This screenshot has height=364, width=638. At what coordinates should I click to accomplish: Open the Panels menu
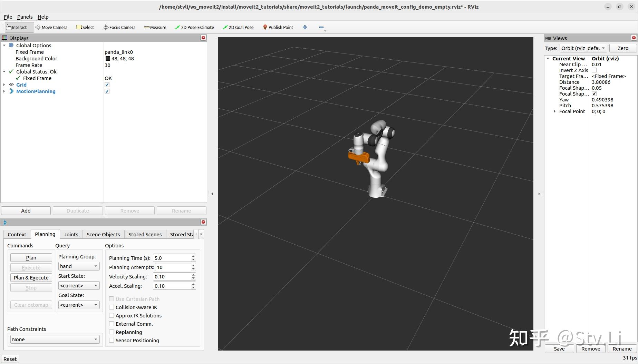25,17
